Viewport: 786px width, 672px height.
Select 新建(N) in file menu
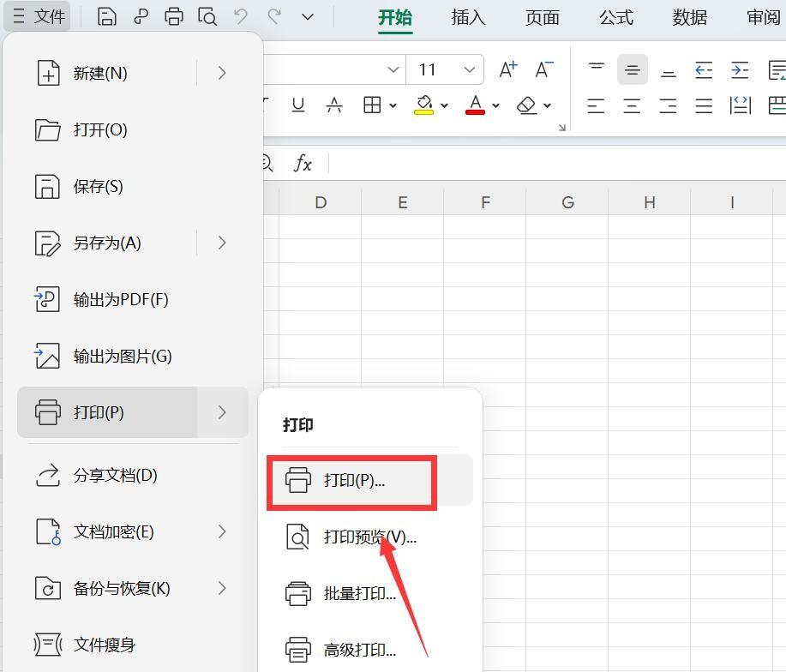point(106,73)
